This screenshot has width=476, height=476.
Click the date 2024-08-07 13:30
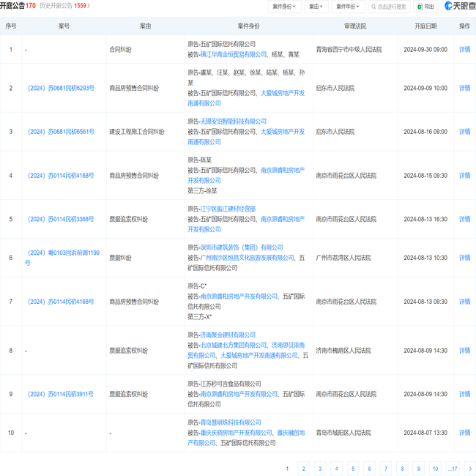pyautogui.click(x=425, y=433)
